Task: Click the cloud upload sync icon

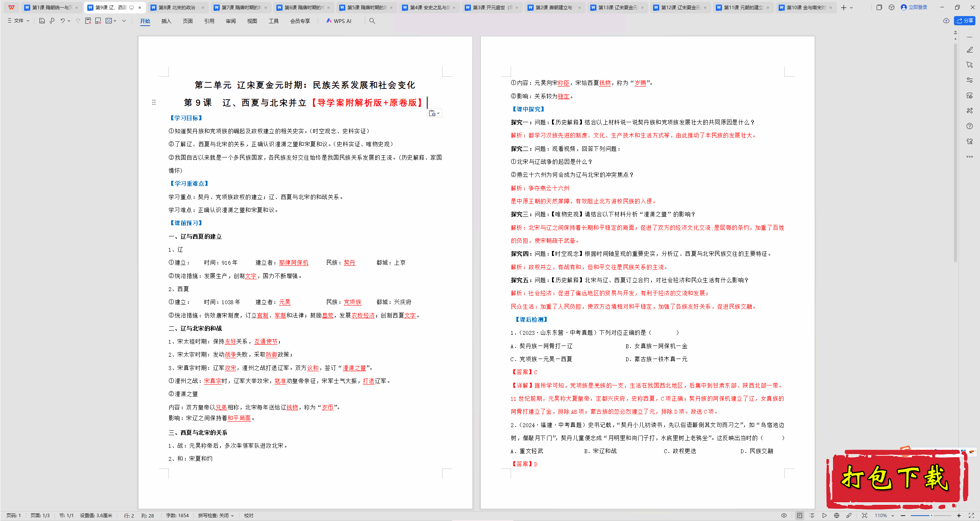Action: (946, 21)
